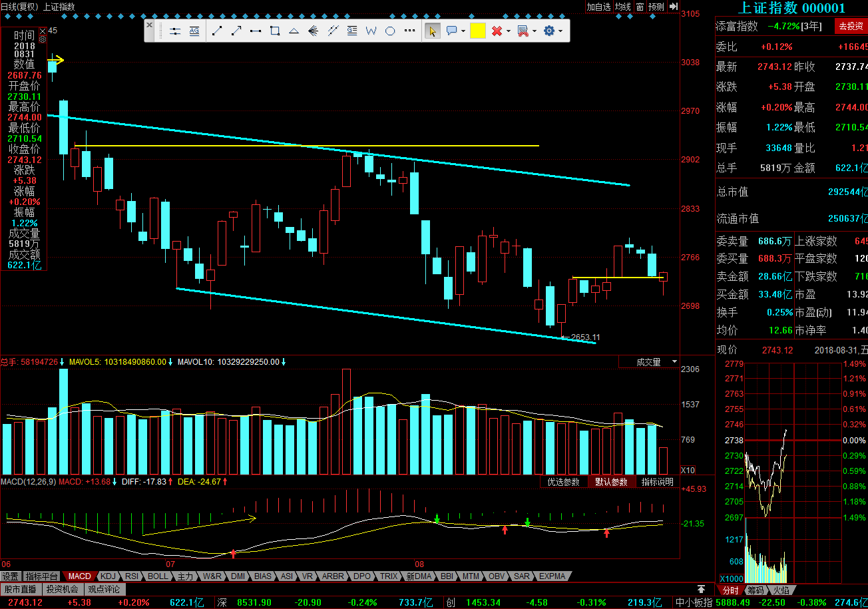The width and height of the screenshot is (868, 609).
Task: Select the SAR indicator tab
Action: click(x=522, y=576)
